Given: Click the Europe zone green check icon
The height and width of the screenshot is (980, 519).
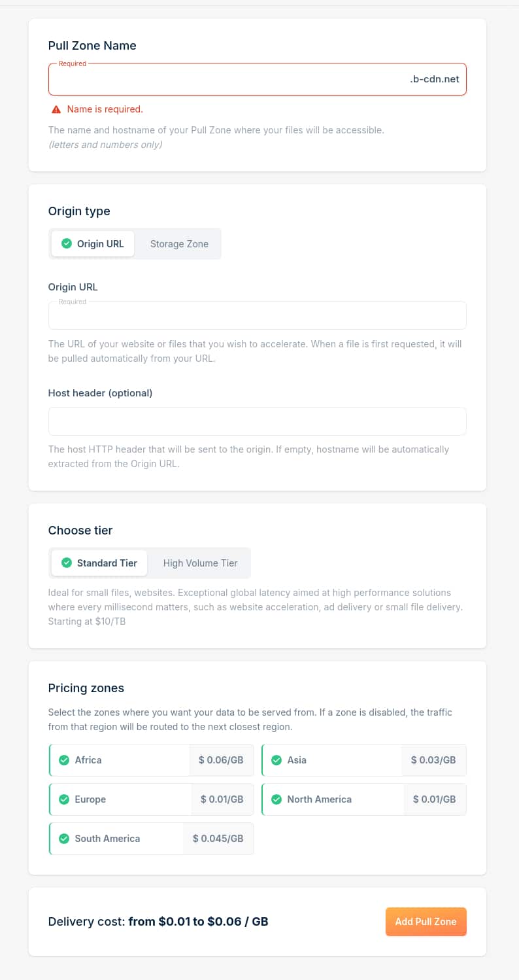Looking at the screenshot, I should [64, 799].
